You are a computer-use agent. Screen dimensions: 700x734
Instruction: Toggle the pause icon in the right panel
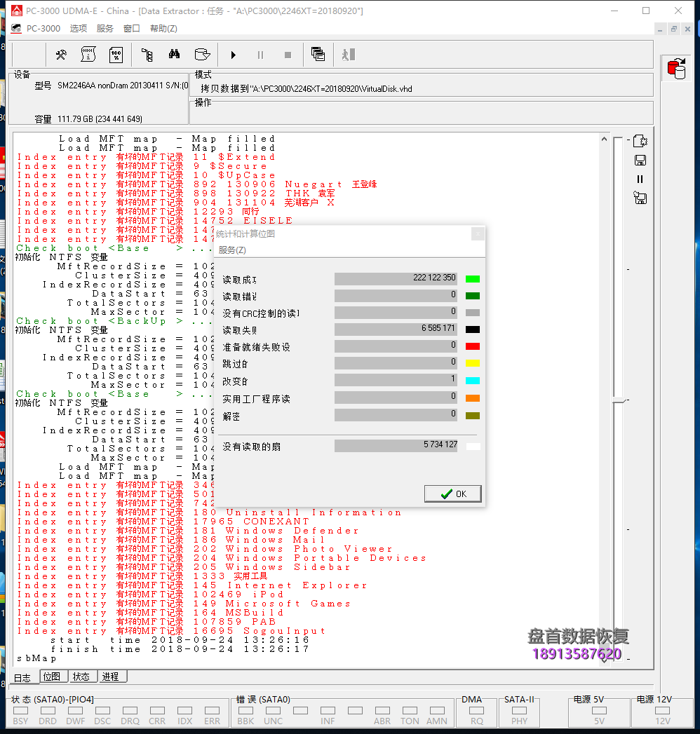click(x=640, y=179)
